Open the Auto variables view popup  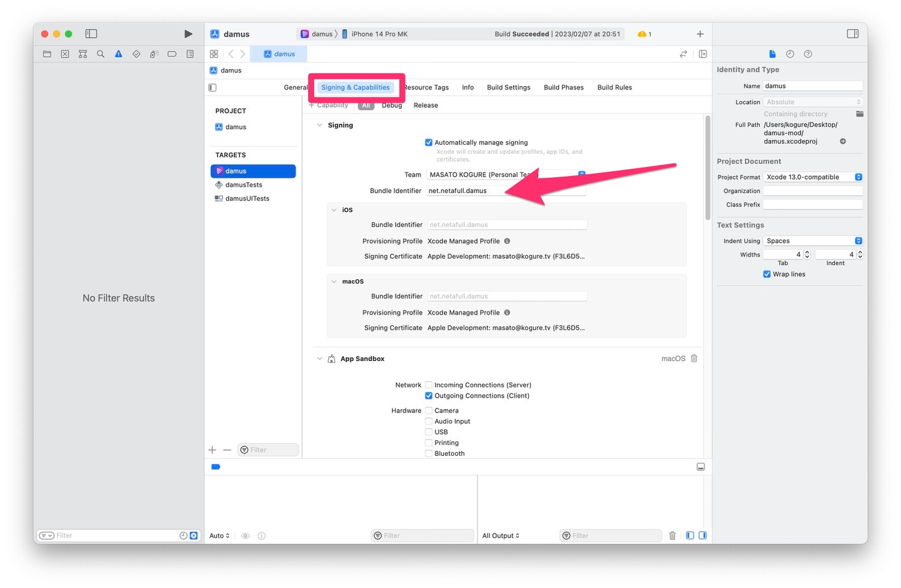pos(219,536)
